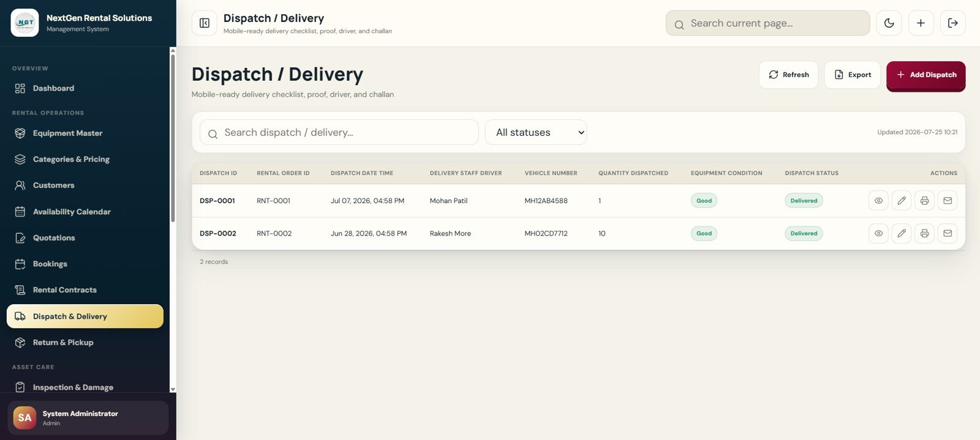Click the NextGen Rental Solutions logo
980x440 pixels.
coord(24,23)
